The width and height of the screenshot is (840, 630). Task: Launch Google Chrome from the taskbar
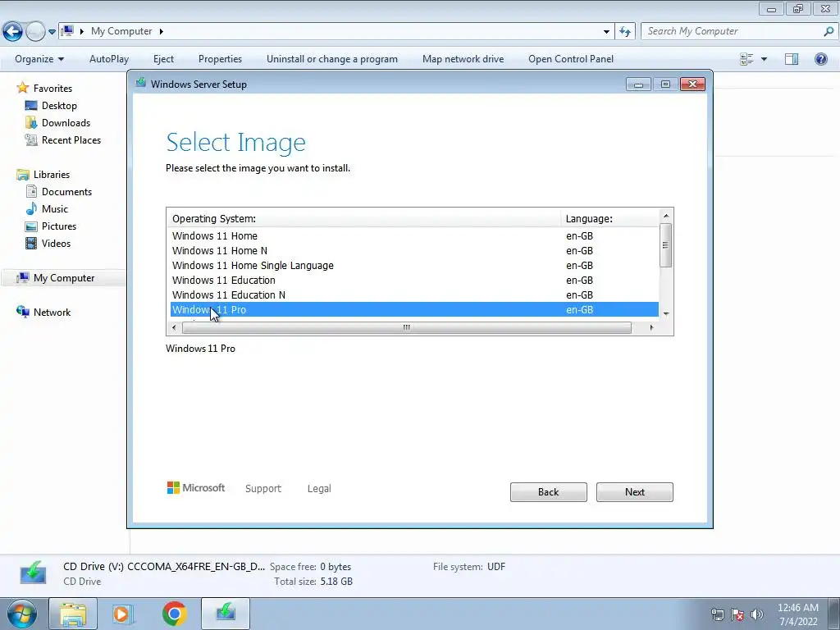[175, 614]
